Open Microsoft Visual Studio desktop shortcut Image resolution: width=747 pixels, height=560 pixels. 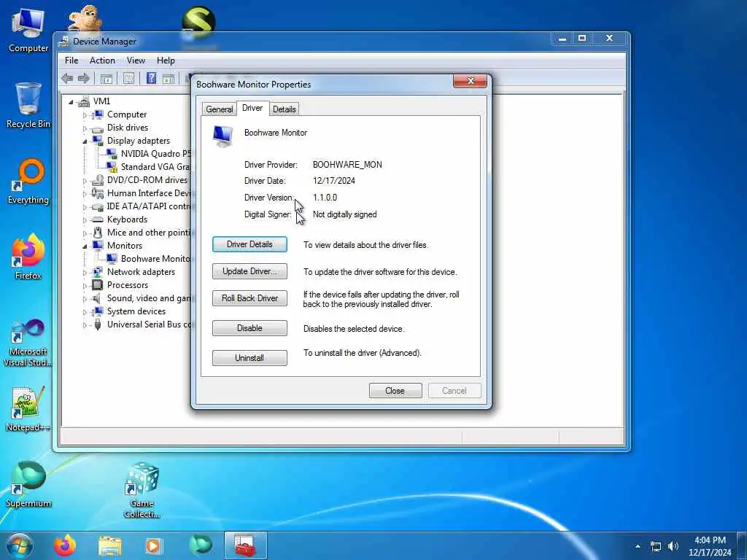[x=28, y=343]
